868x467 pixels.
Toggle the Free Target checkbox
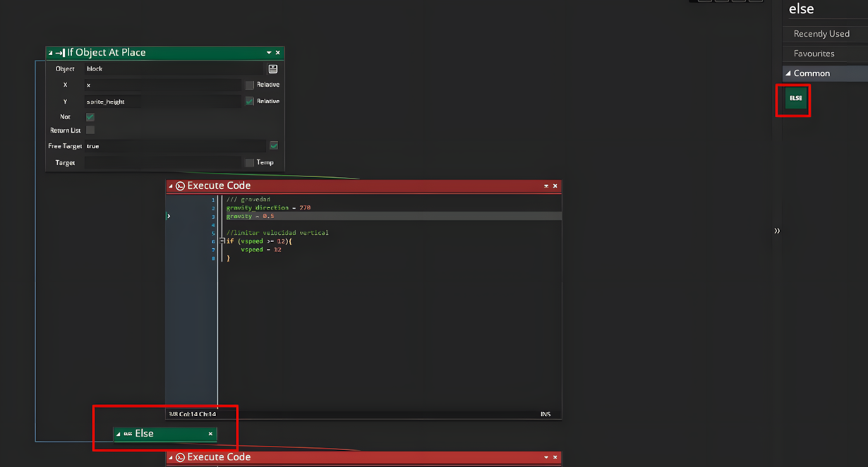coord(274,146)
